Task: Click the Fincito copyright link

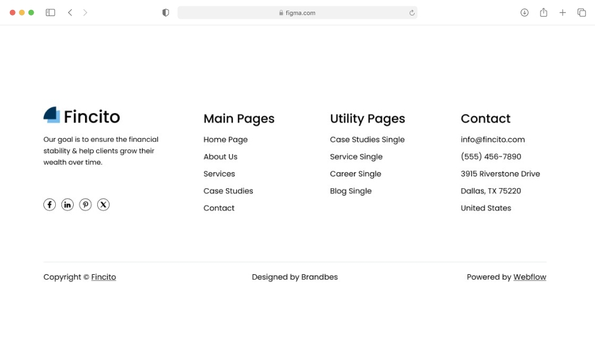Action: click(103, 277)
